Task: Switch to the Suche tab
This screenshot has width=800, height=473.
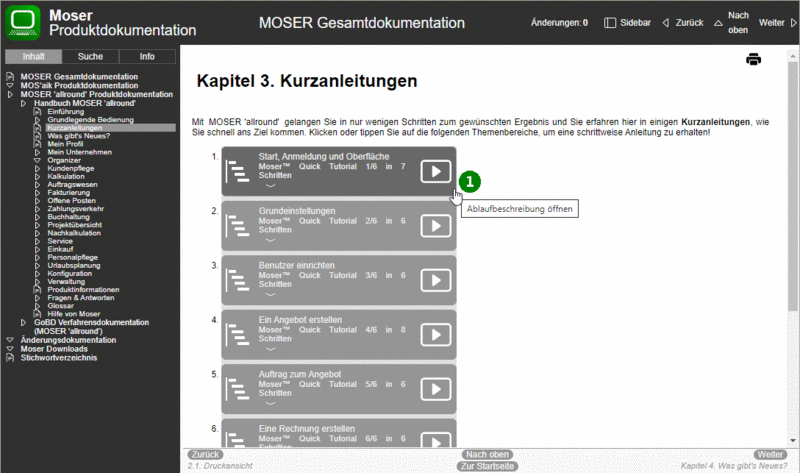Action: (x=90, y=56)
